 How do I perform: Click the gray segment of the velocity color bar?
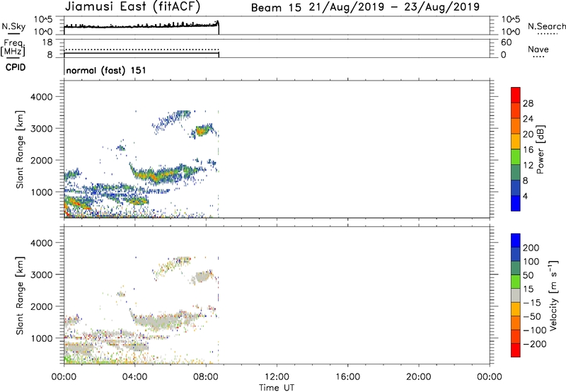[x=516, y=296]
